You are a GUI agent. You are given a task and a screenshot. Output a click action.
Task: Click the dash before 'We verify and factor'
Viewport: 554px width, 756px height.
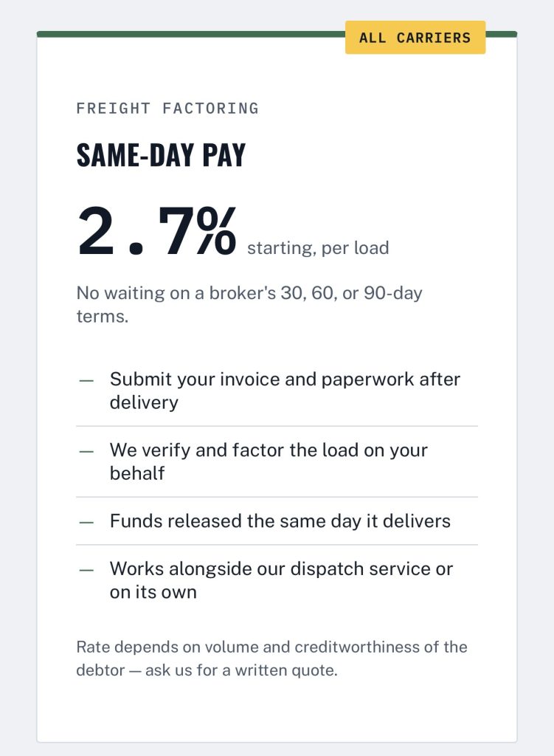pyautogui.click(x=87, y=451)
